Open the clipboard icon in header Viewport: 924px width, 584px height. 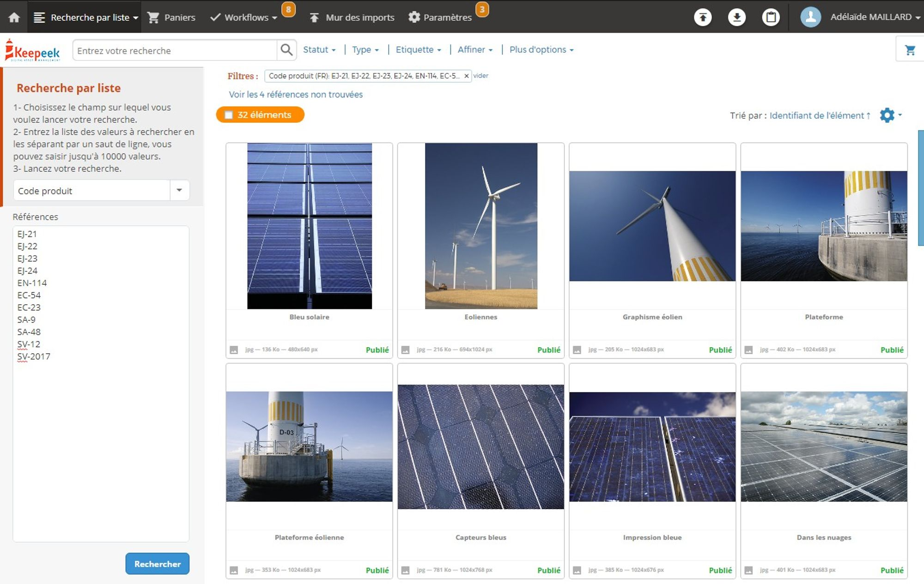point(771,17)
